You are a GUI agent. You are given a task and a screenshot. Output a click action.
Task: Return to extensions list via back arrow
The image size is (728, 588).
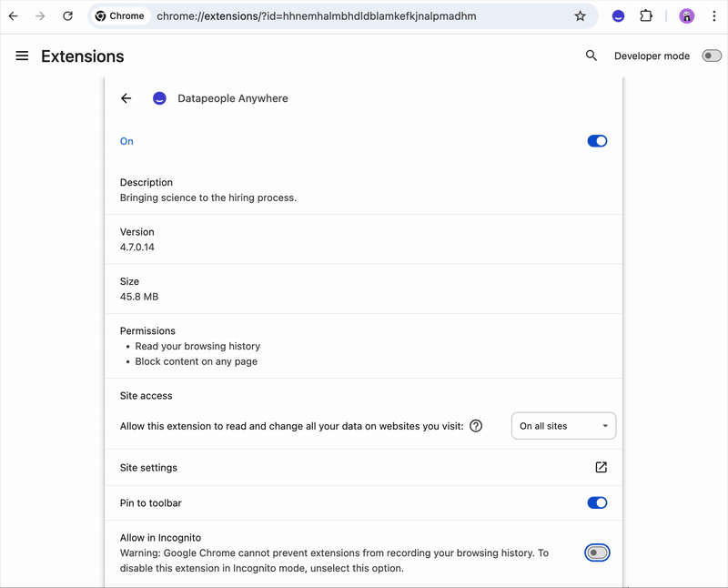point(126,98)
